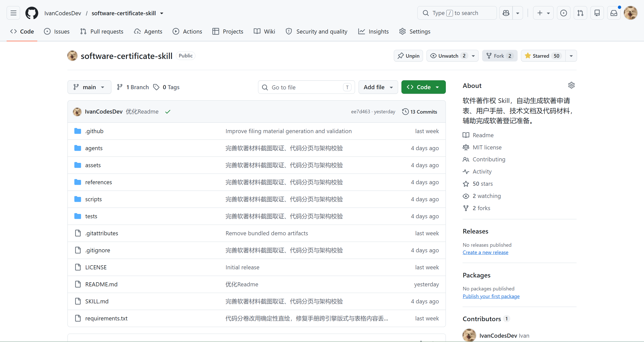Screen dimensions: 644x342
Task: Open the Create new plus dropdown
Action: click(543, 13)
